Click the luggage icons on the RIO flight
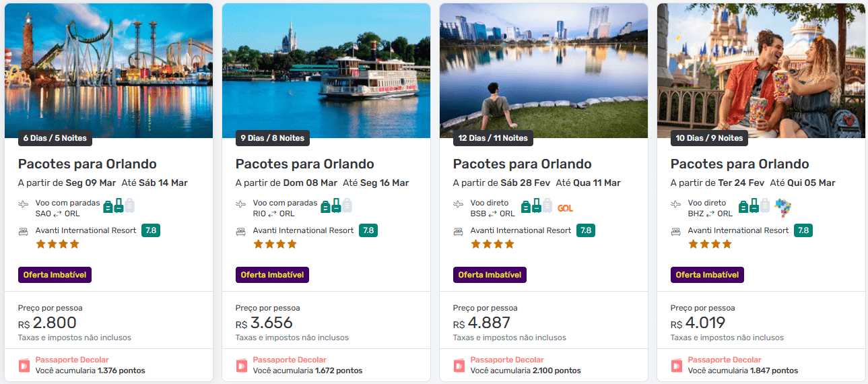The image size is (868, 384). click(x=336, y=205)
